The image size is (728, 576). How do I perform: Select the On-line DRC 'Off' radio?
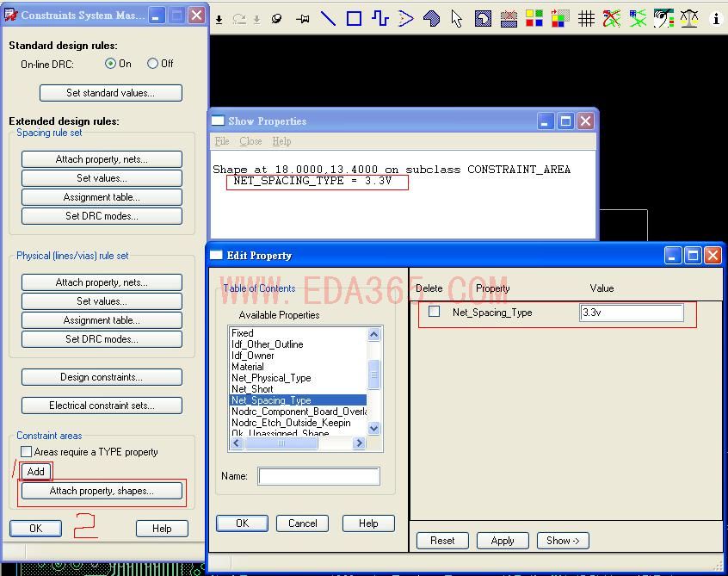(x=153, y=64)
